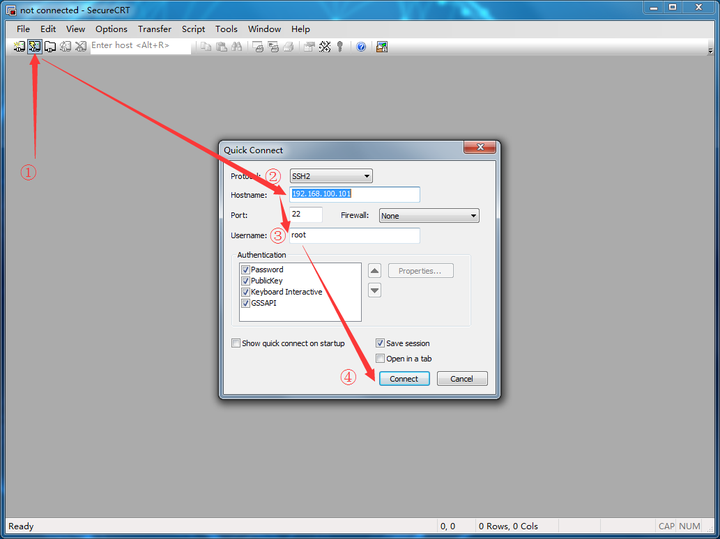
Task: Click the Copy toolbar icon
Action: coord(206,46)
